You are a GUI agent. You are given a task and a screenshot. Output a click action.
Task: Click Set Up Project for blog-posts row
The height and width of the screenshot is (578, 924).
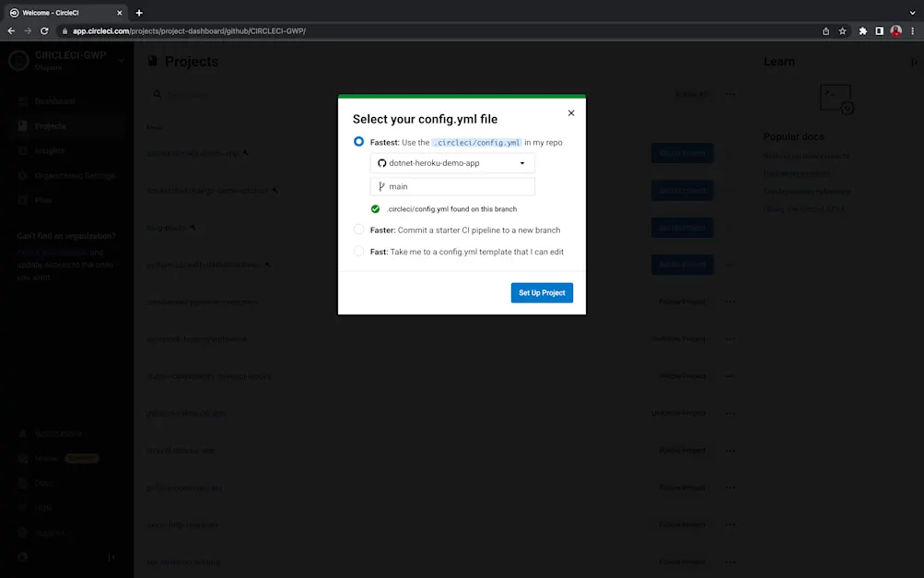tap(682, 228)
